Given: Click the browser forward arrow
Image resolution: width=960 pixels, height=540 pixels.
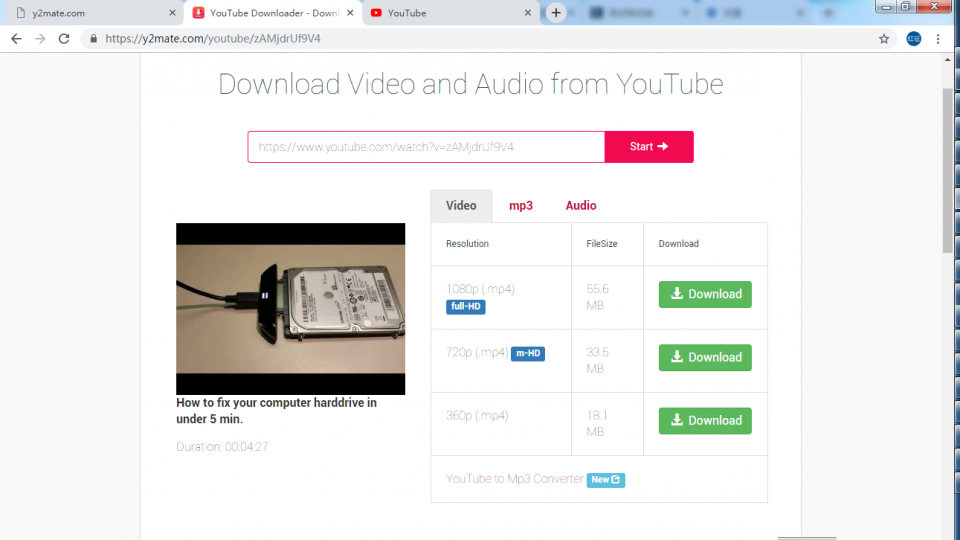Looking at the screenshot, I should [x=40, y=39].
